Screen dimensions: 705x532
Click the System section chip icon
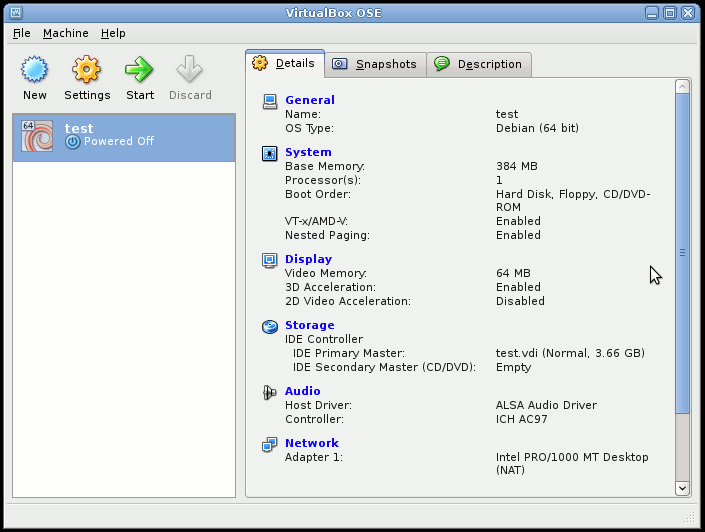270,154
